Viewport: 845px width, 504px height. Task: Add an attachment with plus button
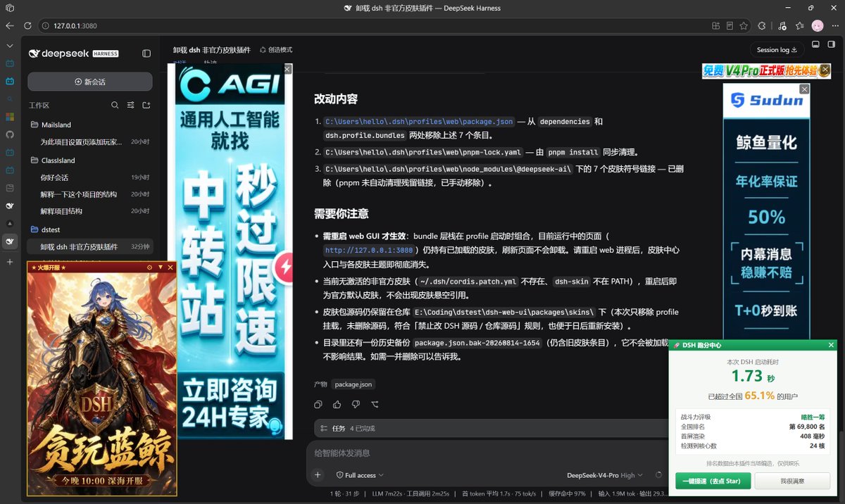[318, 475]
